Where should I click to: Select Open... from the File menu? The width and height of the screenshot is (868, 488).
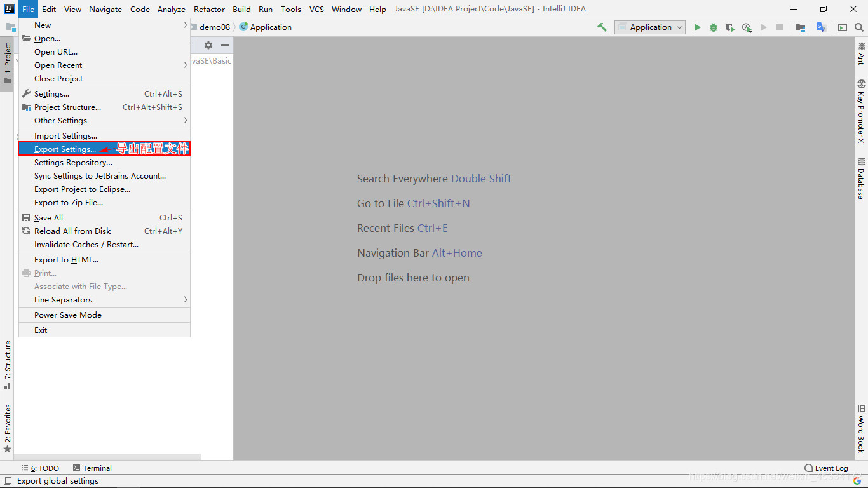click(104, 39)
